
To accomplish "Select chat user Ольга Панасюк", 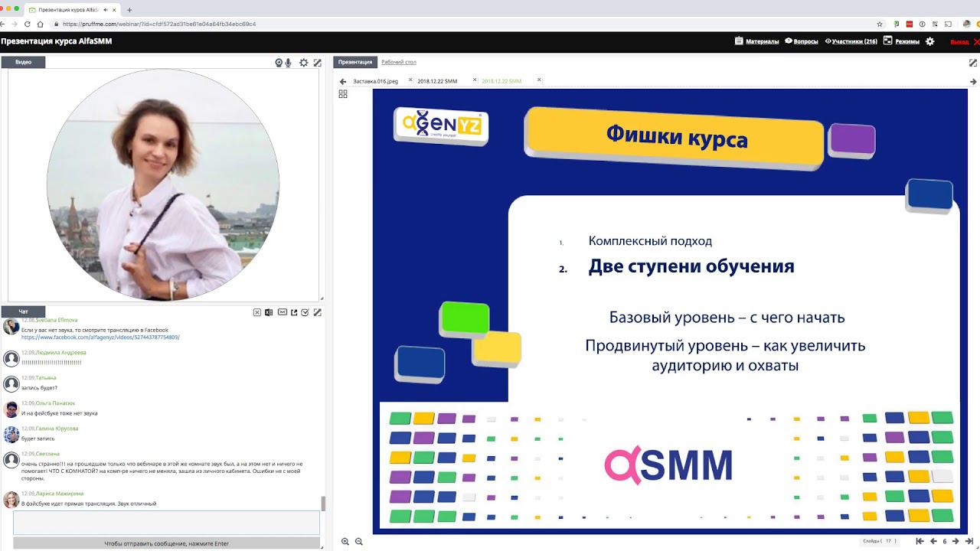I will (55, 403).
